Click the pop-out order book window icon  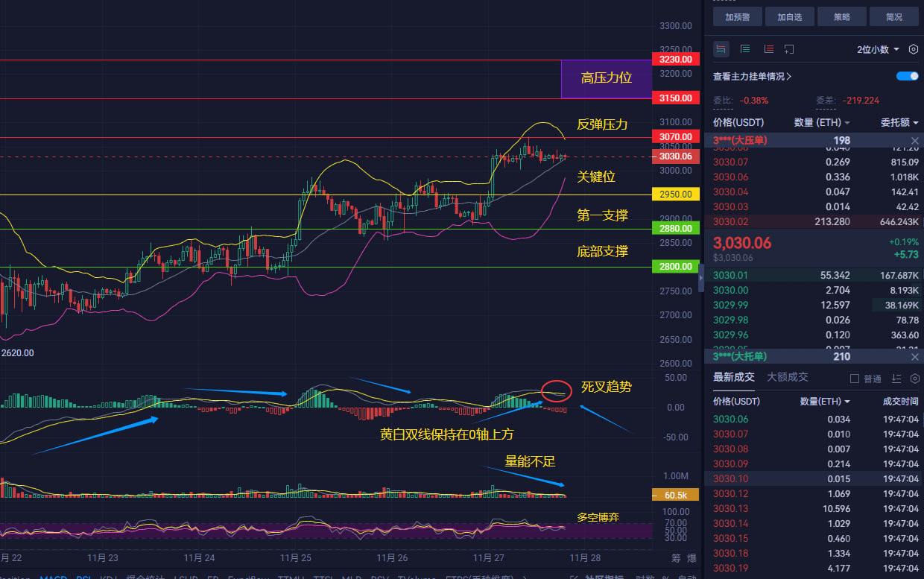[x=789, y=49]
